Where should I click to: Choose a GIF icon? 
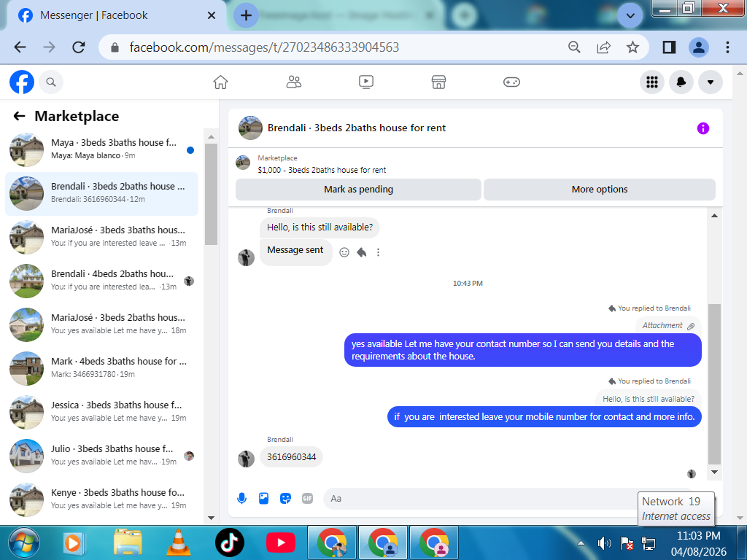(307, 499)
